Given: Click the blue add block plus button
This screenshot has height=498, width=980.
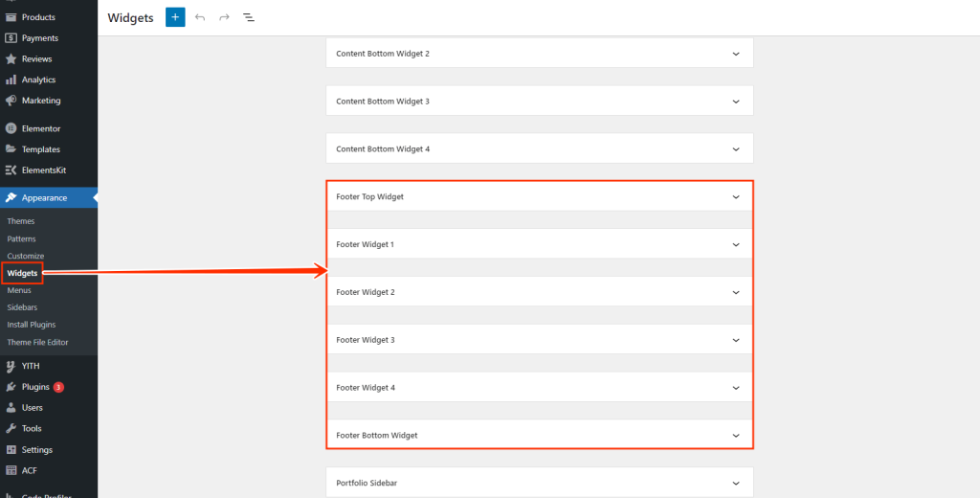Looking at the screenshot, I should [175, 17].
